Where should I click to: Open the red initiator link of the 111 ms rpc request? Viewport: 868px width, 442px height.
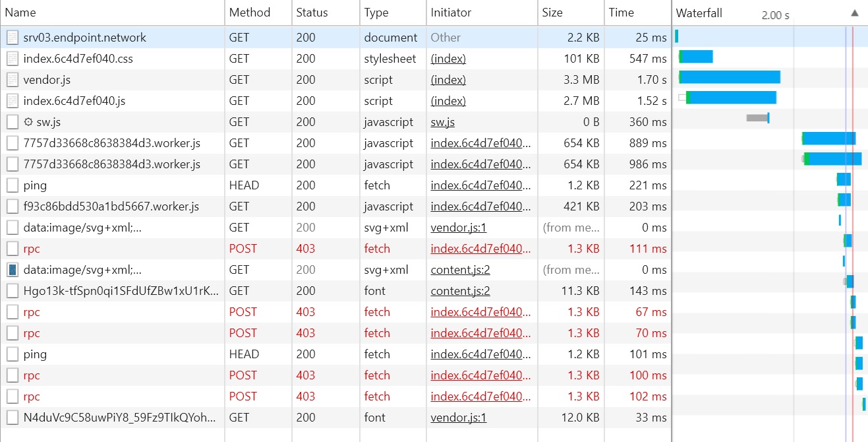tap(480, 249)
